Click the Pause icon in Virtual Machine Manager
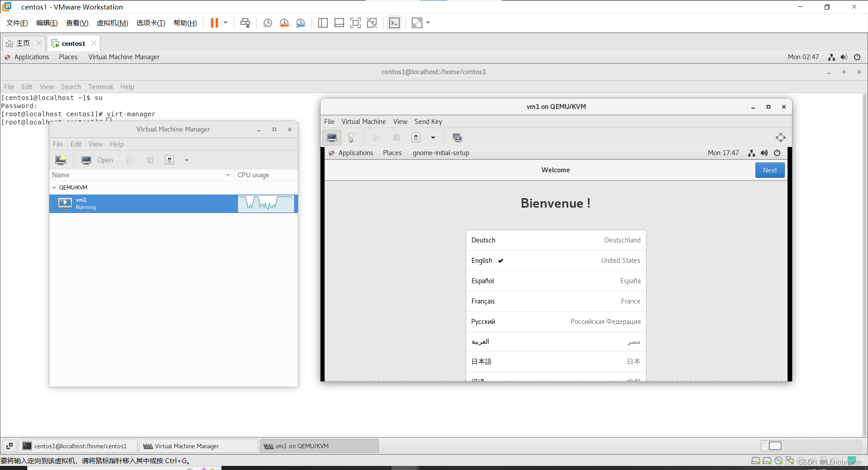The width and height of the screenshot is (868, 470). coord(150,160)
